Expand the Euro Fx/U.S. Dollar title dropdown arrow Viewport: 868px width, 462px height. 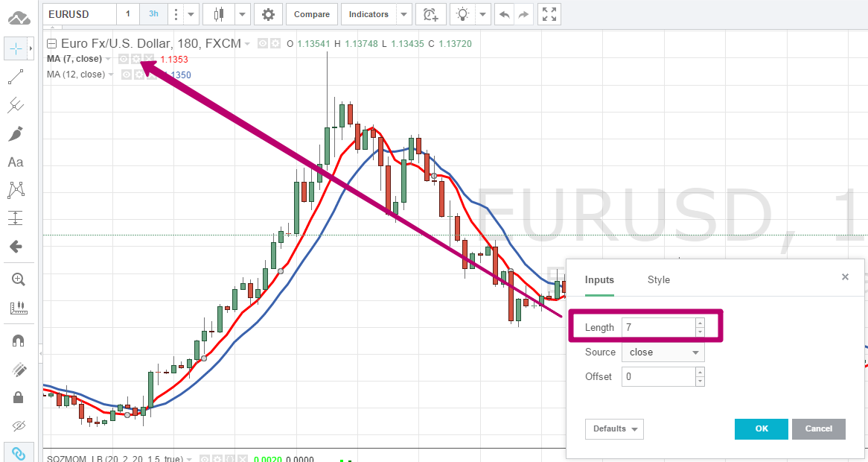click(247, 44)
